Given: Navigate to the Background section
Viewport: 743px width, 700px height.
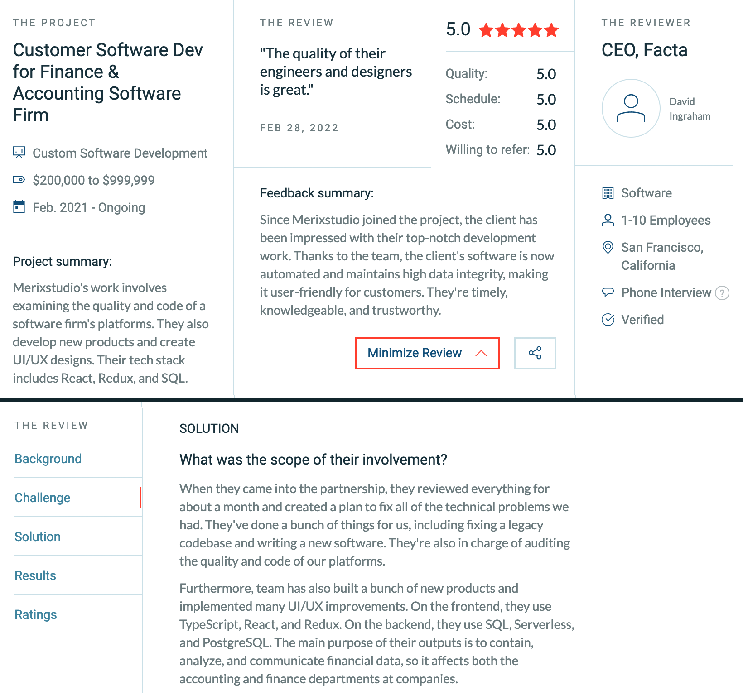Looking at the screenshot, I should (x=48, y=458).
